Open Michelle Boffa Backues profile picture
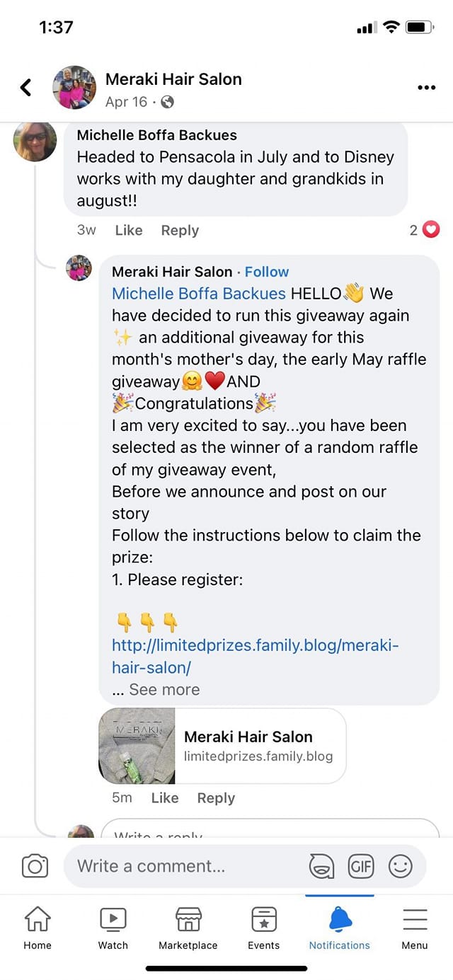The width and height of the screenshot is (453, 980). (35, 140)
